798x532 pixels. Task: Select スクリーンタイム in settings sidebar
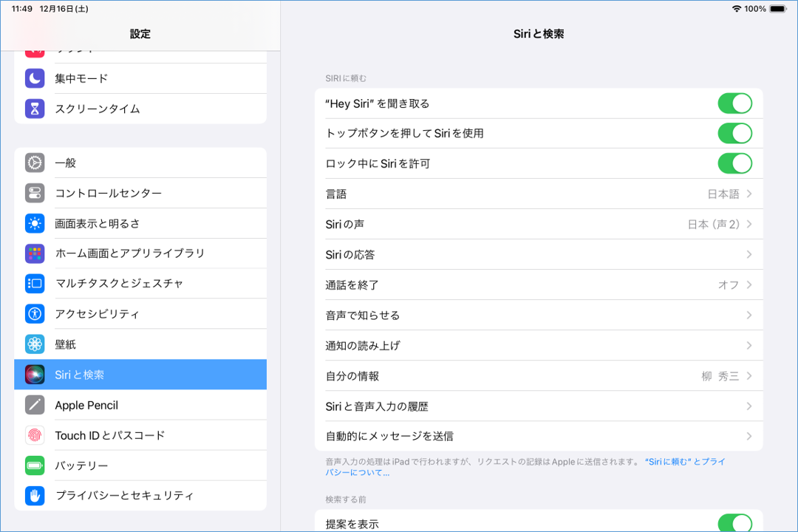[x=140, y=109]
